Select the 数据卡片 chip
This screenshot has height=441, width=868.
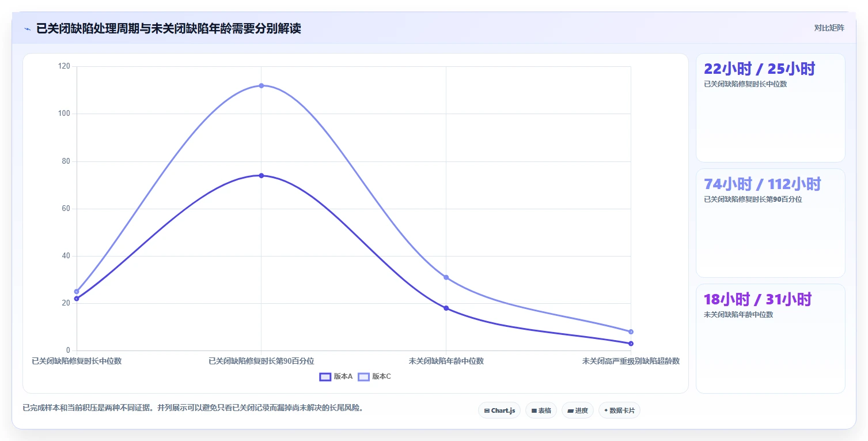[x=619, y=410]
